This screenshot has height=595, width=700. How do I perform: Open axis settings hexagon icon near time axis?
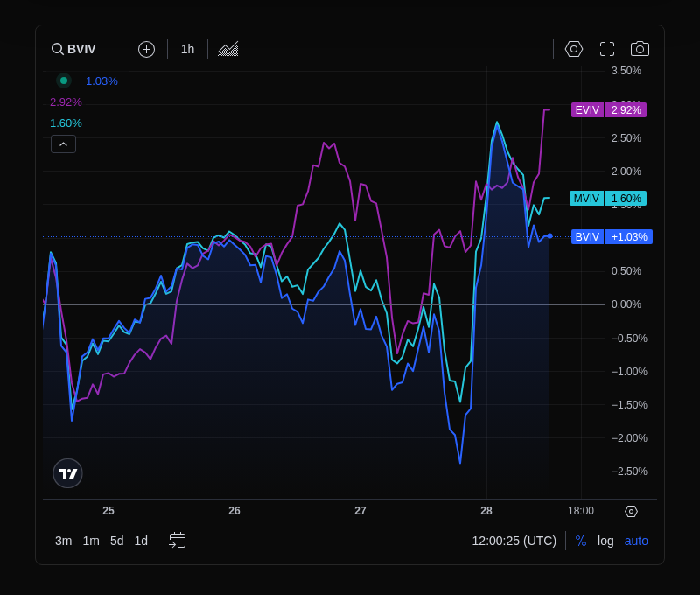pyautogui.click(x=631, y=511)
